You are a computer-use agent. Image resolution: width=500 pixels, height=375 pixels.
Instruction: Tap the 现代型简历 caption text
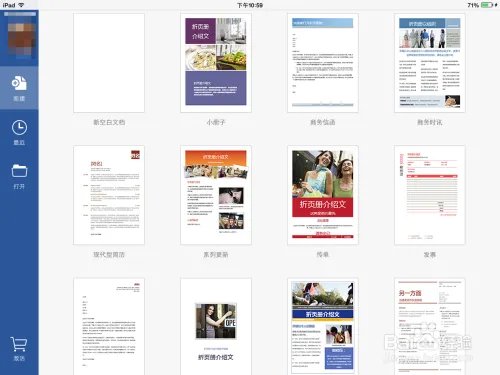click(x=109, y=255)
